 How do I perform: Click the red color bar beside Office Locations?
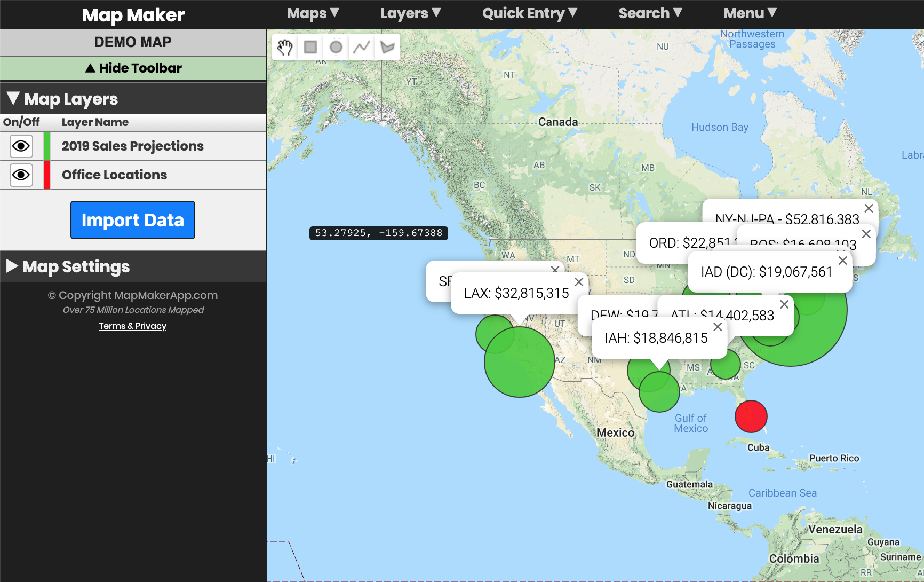click(x=47, y=175)
